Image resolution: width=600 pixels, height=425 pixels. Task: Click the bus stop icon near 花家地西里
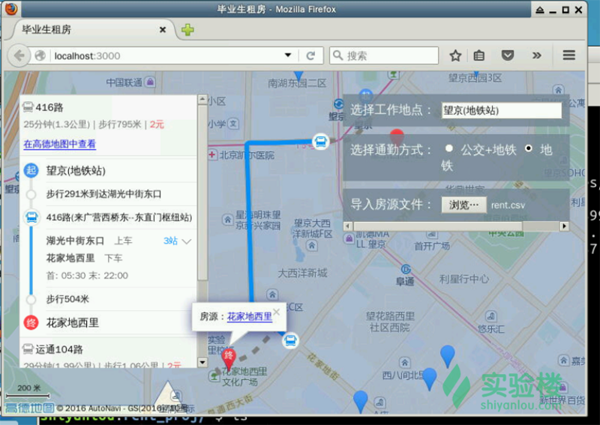(x=290, y=340)
